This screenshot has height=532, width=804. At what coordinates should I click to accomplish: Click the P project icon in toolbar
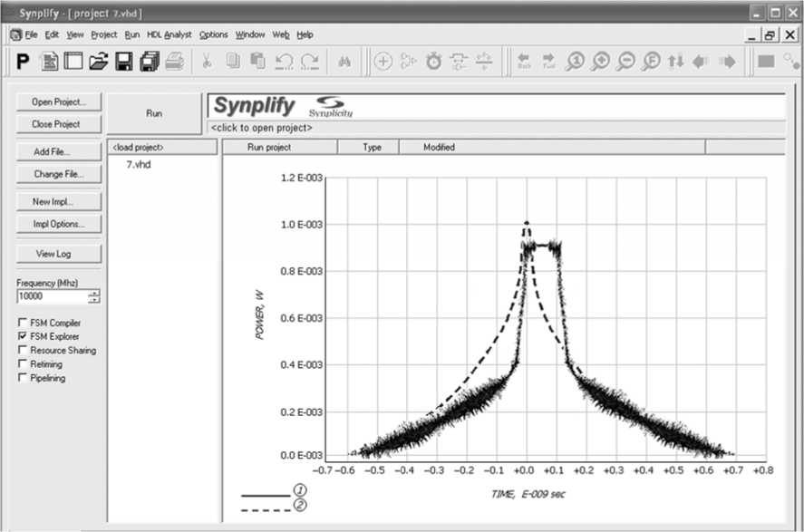[x=24, y=62]
